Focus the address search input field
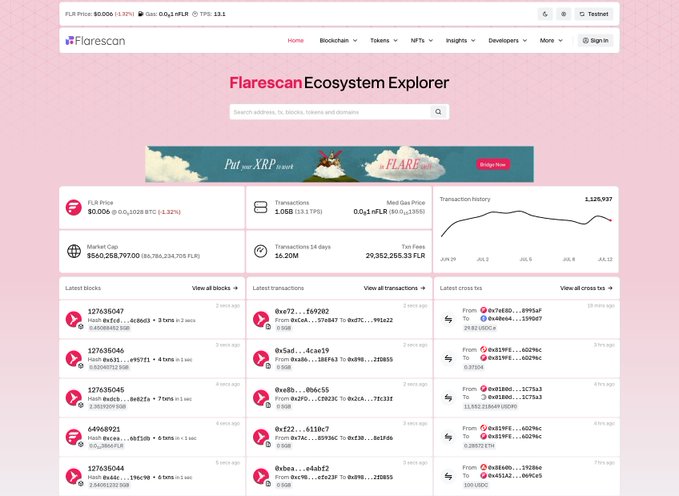This screenshot has height=496, width=679. click(x=331, y=112)
